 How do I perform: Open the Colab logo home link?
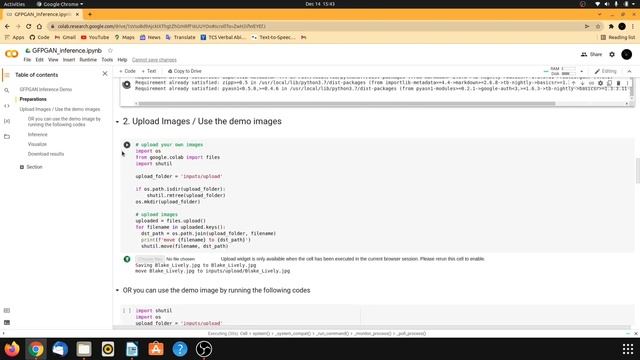tap(11, 54)
